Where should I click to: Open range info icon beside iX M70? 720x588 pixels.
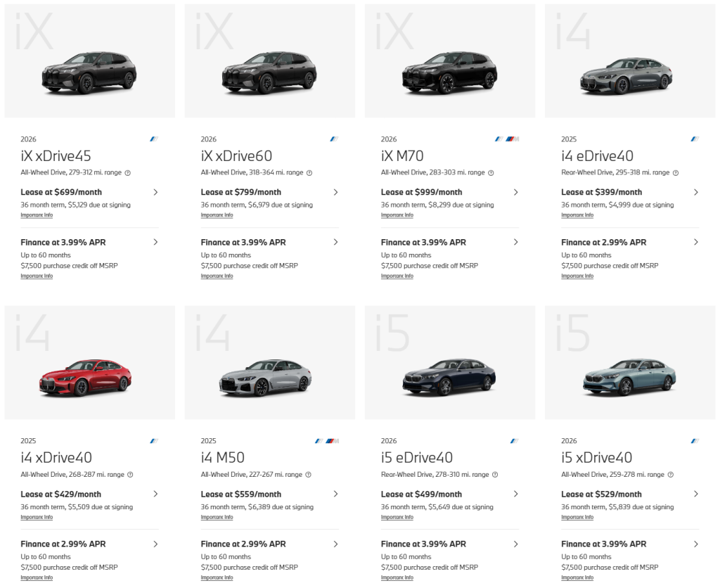[x=491, y=173]
